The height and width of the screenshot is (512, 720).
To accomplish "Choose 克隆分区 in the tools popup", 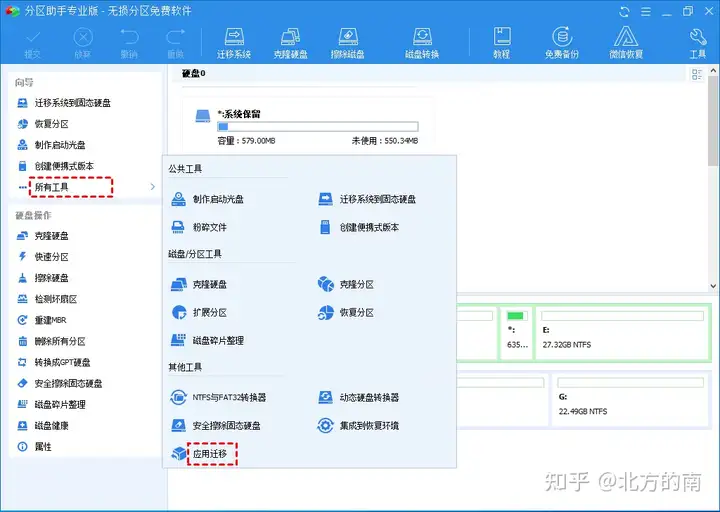I will [346, 285].
